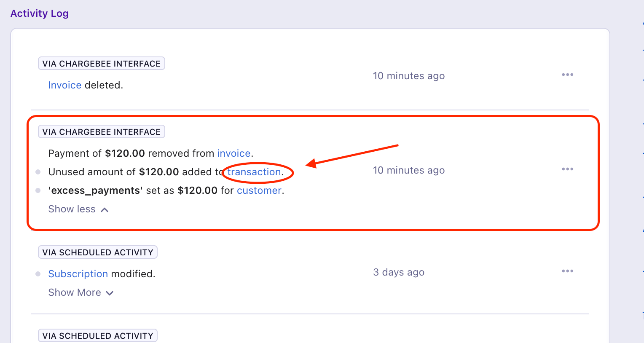The height and width of the screenshot is (343, 644).
Task: Open invoice link in payment removed line
Action: pyautogui.click(x=233, y=153)
